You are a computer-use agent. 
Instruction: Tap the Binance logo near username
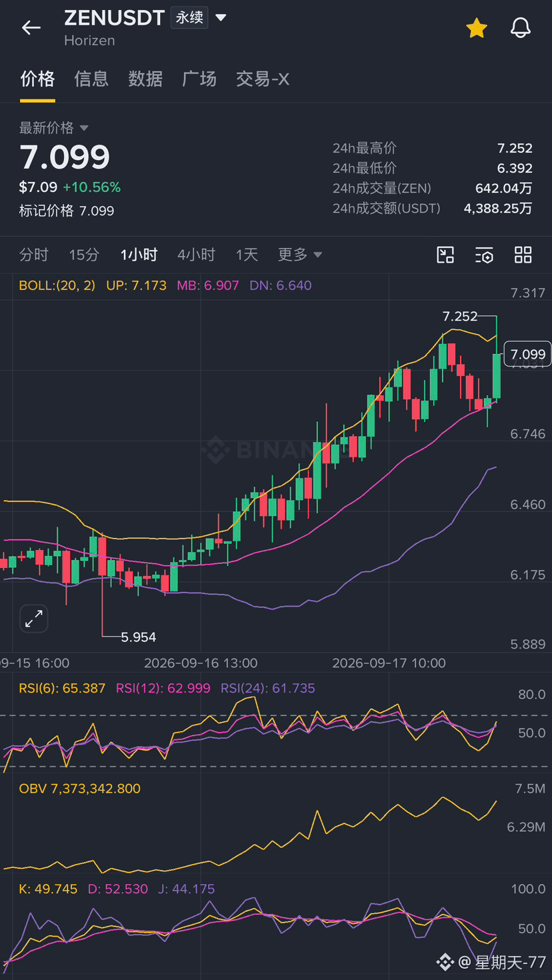click(x=445, y=961)
